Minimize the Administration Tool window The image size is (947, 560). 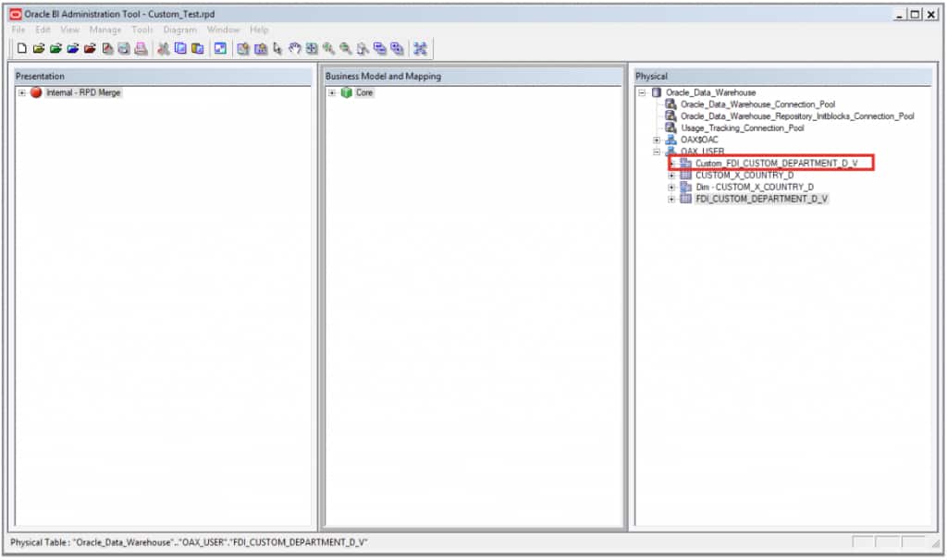[899, 15]
